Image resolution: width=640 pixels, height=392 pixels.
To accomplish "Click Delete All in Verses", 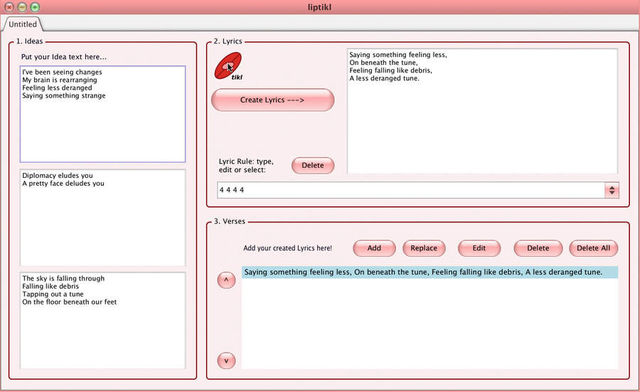I will pyautogui.click(x=593, y=248).
